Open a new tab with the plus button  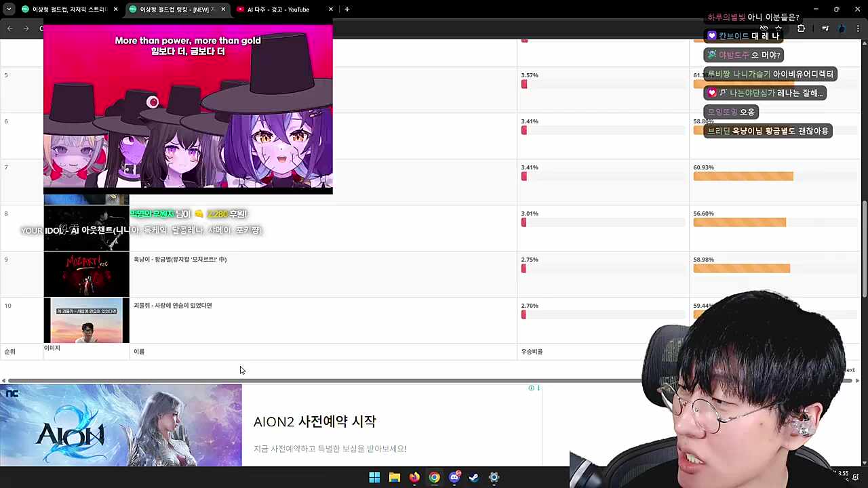[347, 9]
